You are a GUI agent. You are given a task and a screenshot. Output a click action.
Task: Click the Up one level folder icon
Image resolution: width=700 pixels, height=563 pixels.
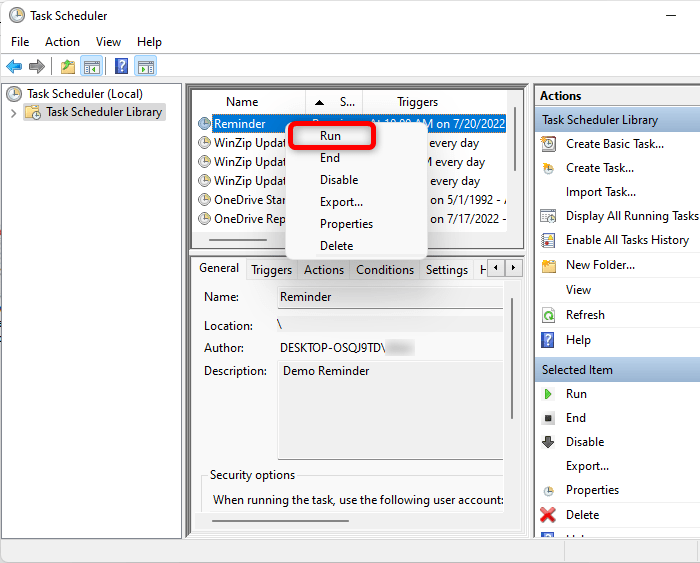[x=67, y=67]
